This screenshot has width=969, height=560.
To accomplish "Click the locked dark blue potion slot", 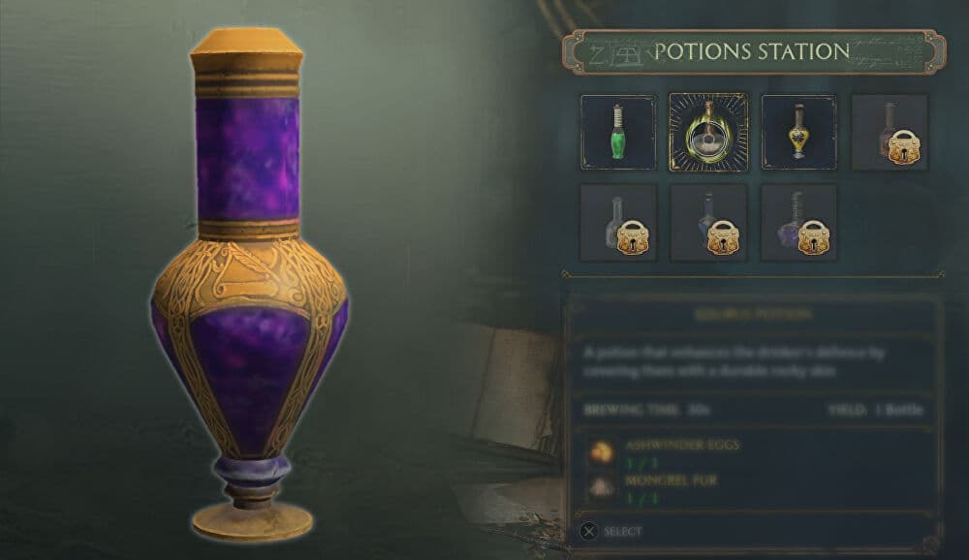I will pyautogui.click(x=708, y=223).
